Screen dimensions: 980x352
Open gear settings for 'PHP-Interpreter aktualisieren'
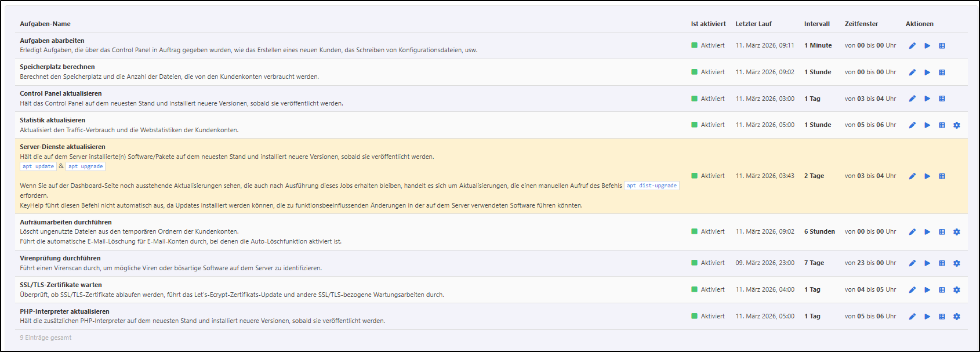tap(957, 317)
